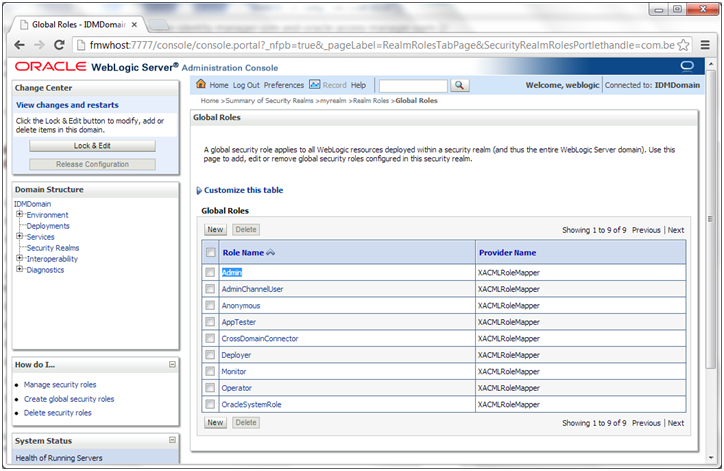Click the Customize this table arrow icon
724x471 pixels.
(199, 190)
